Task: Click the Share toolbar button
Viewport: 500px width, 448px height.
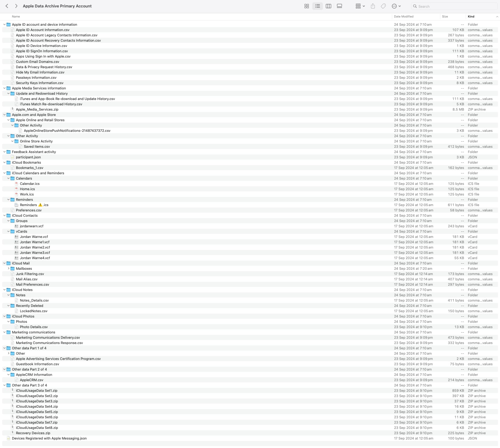Action: (373, 6)
